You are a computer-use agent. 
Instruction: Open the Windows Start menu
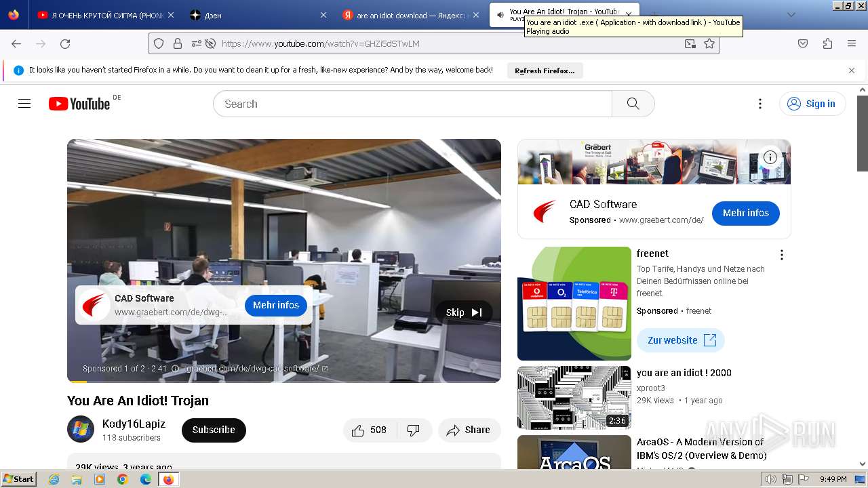[19, 479]
